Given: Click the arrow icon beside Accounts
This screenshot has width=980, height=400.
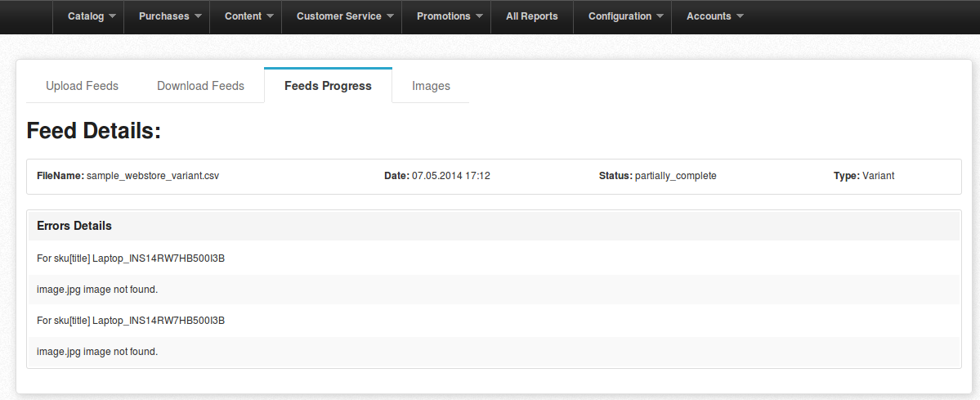Looking at the screenshot, I should [740, 17].
